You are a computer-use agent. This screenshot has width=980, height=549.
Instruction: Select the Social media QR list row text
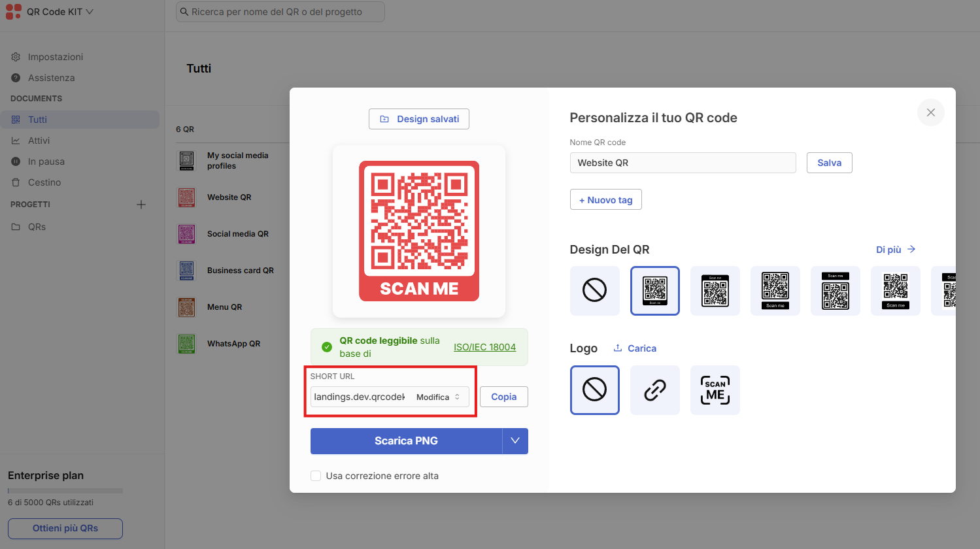coord(238,234)
